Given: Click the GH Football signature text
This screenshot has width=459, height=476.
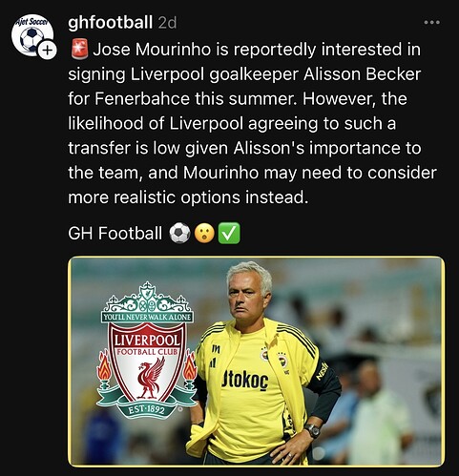Looking at the screenshot, I should click(115, 233).
